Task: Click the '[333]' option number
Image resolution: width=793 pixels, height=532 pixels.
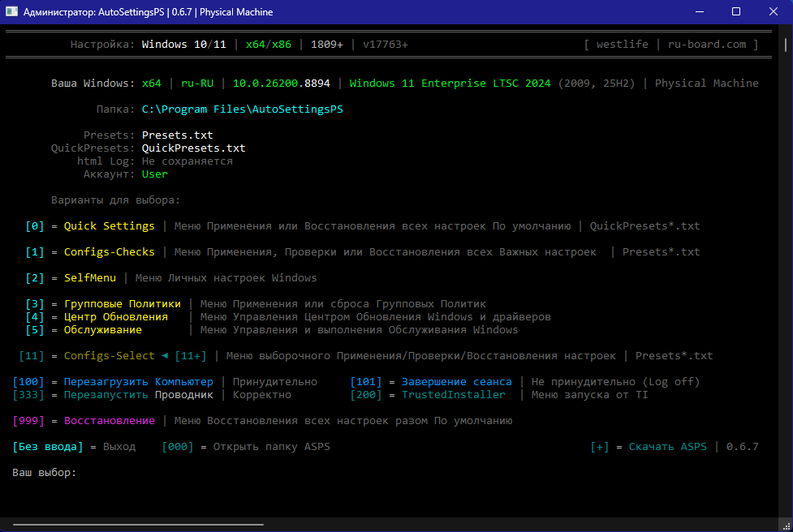Action: pos(28,395)
